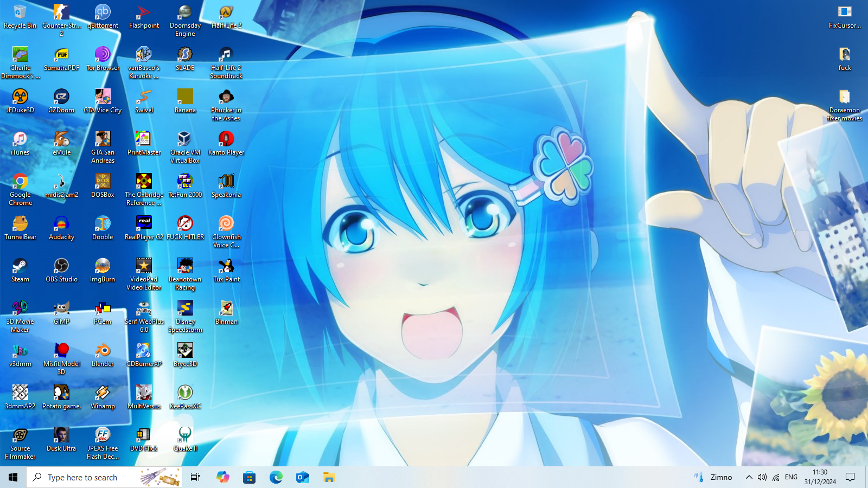
Task: Switch the ENG input language
Action: click(791, 477)
